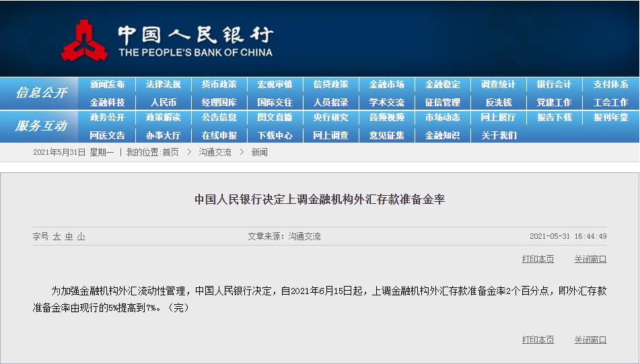640x364 pixels.
Task: Open the 人民币 menu item
Action: [x=164, y=102]
